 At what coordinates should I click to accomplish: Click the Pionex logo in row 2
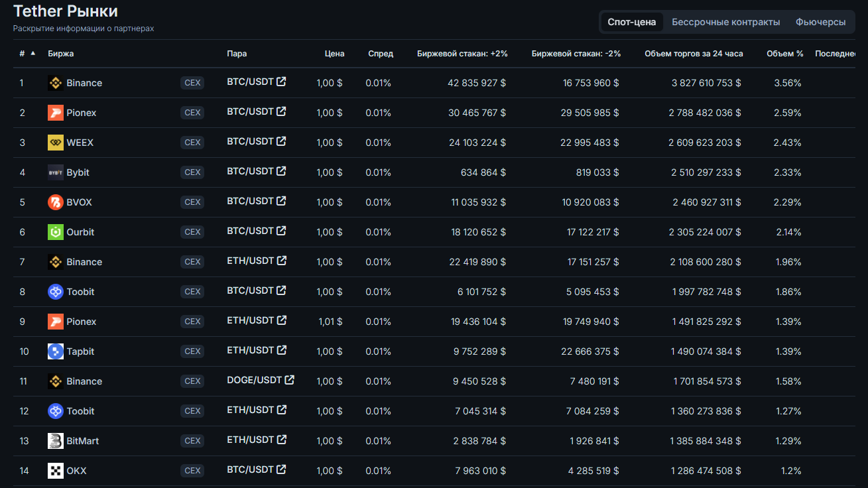click(56, 113)
